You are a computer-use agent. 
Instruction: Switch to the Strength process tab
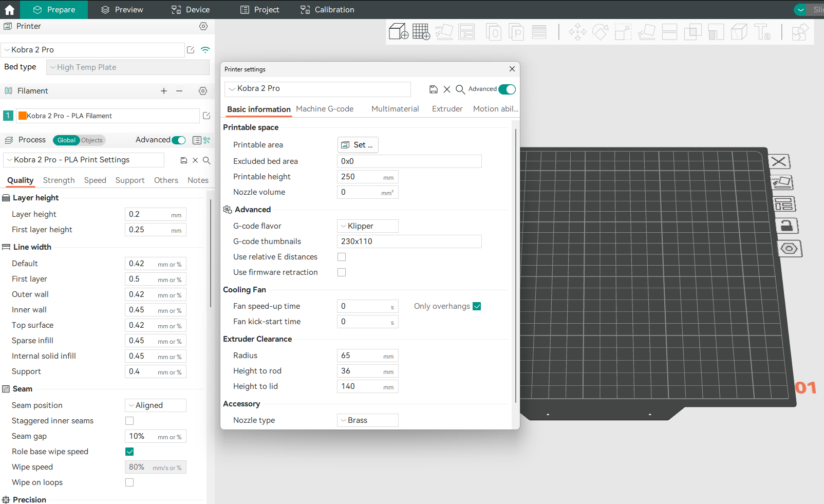59,180
